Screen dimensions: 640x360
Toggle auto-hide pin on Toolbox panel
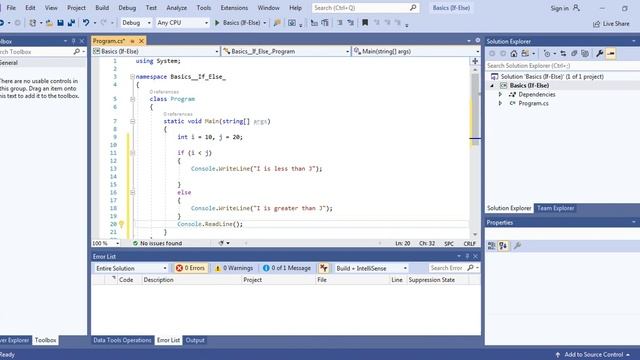point(73,41)
